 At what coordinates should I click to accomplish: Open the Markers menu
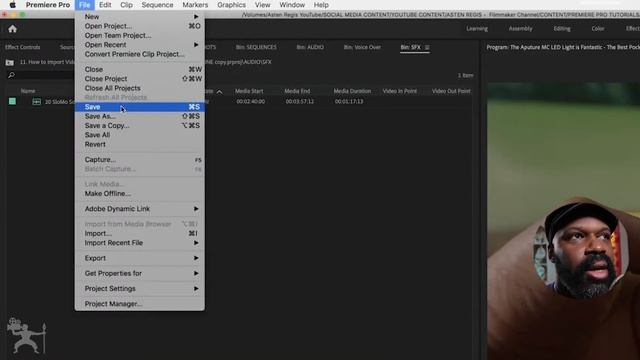click(195, 5)
